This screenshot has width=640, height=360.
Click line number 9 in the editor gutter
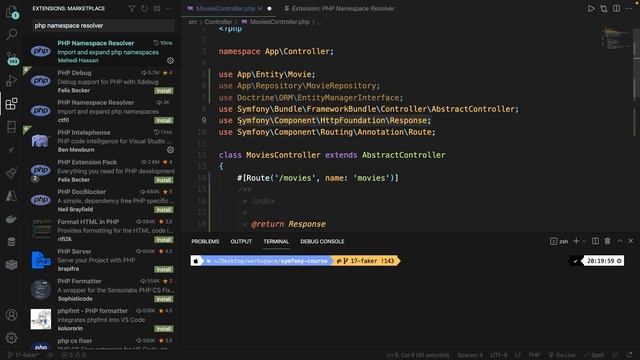pyautogui.click(x=204, y=120)
